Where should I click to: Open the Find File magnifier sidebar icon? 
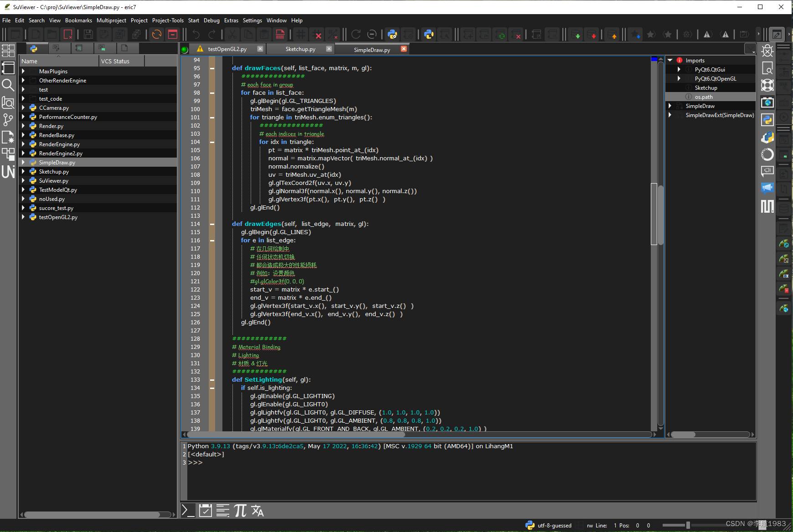tap(8, 85)
